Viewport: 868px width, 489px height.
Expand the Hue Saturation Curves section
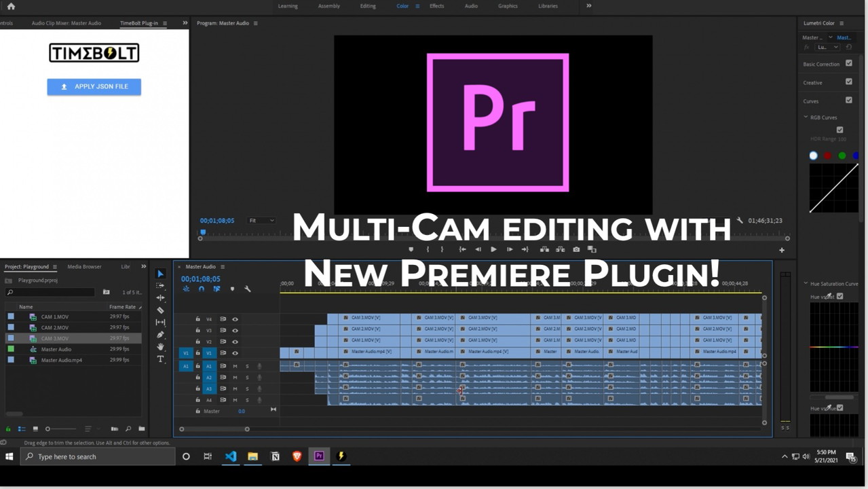click(x=806, y=283)
